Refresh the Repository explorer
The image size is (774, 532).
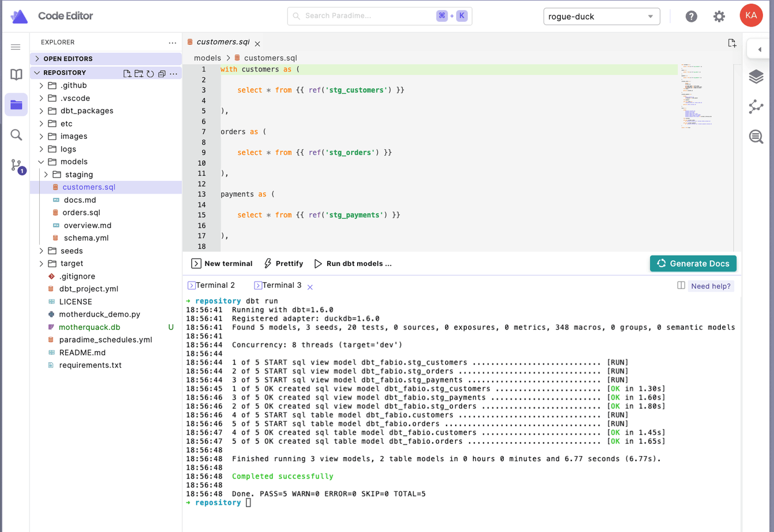[x=150, y=73]
